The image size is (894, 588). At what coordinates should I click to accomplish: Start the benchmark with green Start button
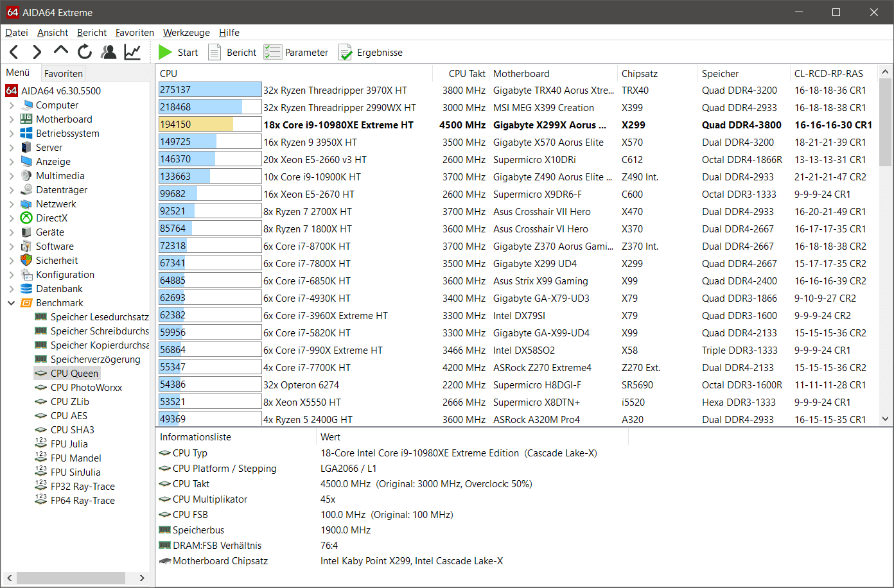click(x=178, y=53)
